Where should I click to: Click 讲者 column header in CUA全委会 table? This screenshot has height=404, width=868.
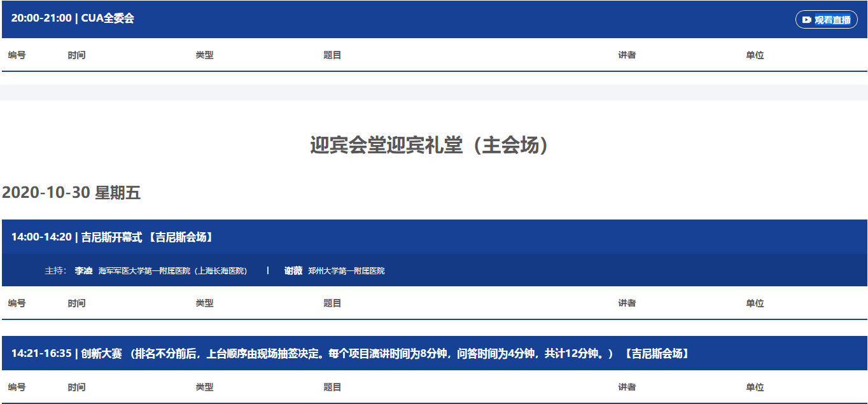point(627,55)
